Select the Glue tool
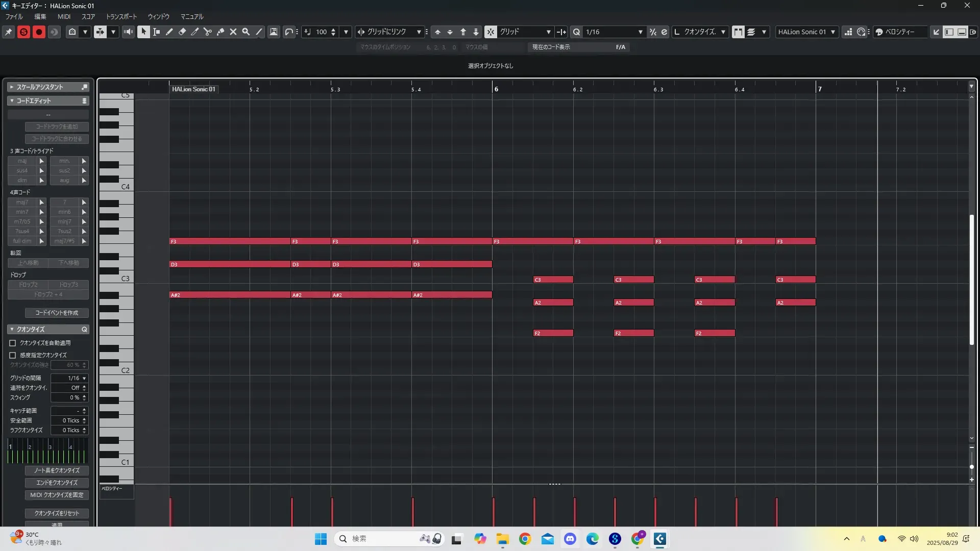The height and width of the screenshot is (551, 980). pos(220,32)
